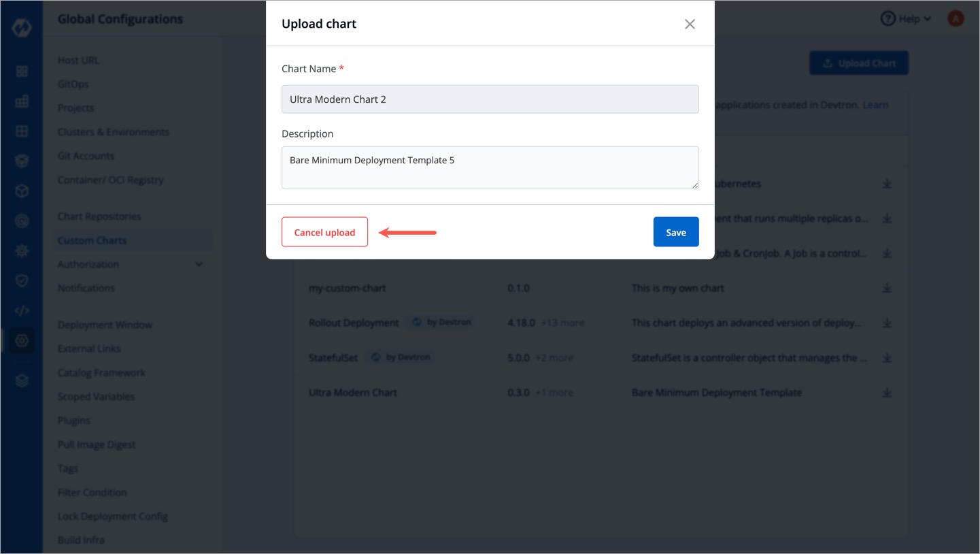Screen dimensions: 980x554
Task: Open the Security shield icon in the sidebar
Action: 21,280
